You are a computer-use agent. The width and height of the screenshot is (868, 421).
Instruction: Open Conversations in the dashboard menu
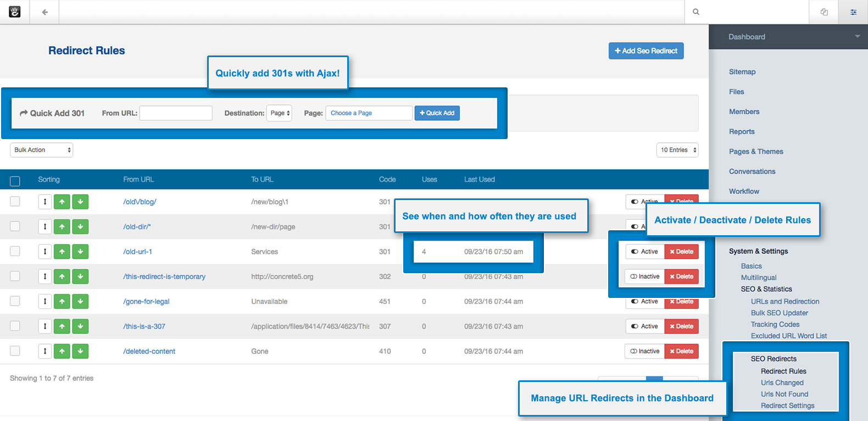[x=752, y=171]
